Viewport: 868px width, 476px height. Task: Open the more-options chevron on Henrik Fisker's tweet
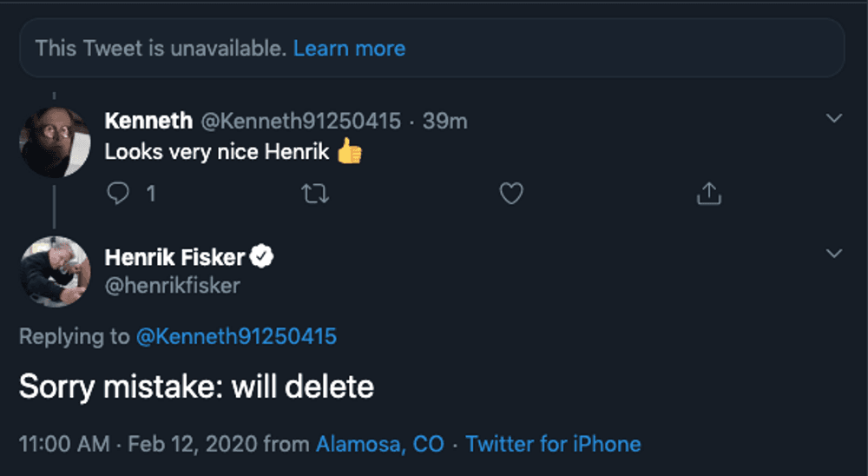[x=834, y=254]
